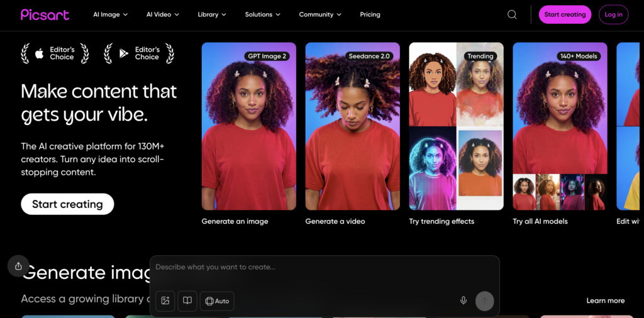Select the Trending effects card
Viewport: 644px width, 318px height.
(x=457, y=126)
